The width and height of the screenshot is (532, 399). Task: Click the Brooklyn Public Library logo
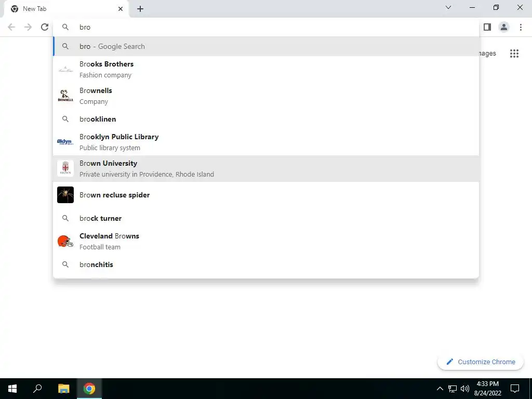(65, 142)
